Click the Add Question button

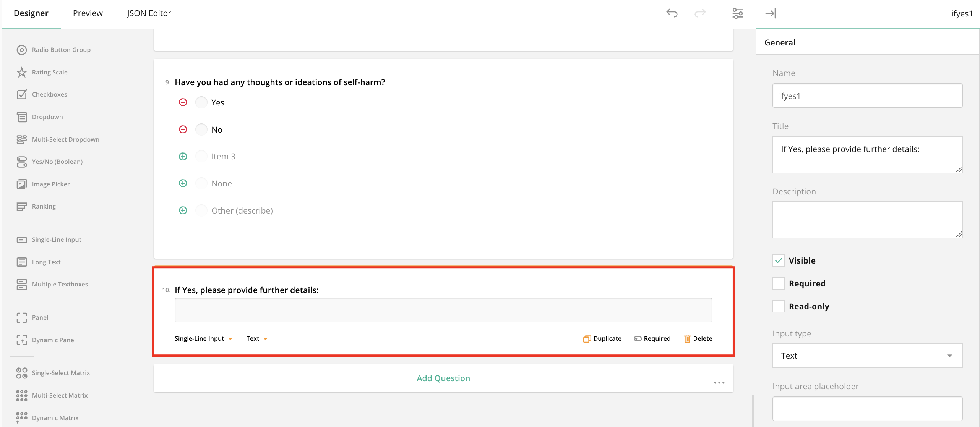click(443, 378)
